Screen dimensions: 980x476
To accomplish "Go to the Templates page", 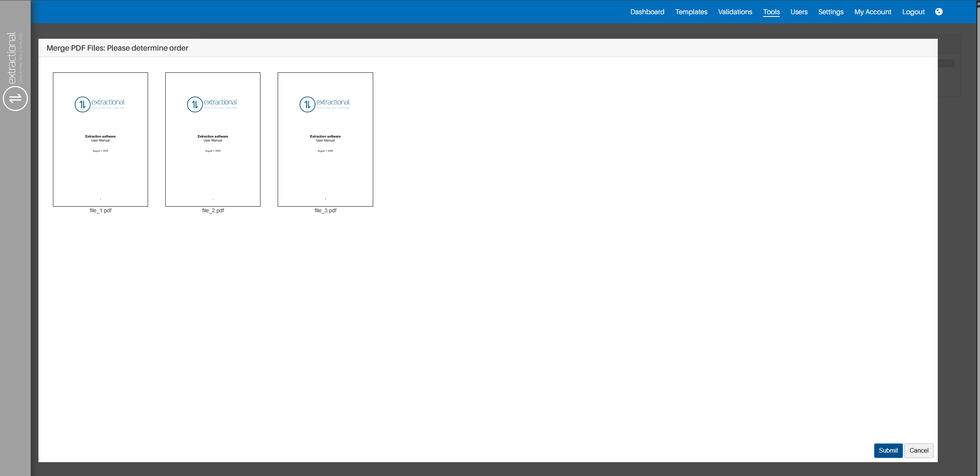I will (x=691, y=12).
